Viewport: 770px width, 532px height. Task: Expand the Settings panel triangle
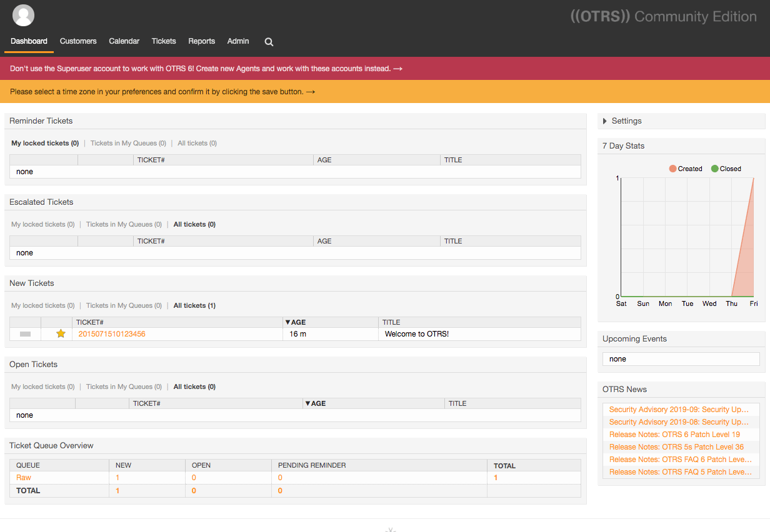605,121
